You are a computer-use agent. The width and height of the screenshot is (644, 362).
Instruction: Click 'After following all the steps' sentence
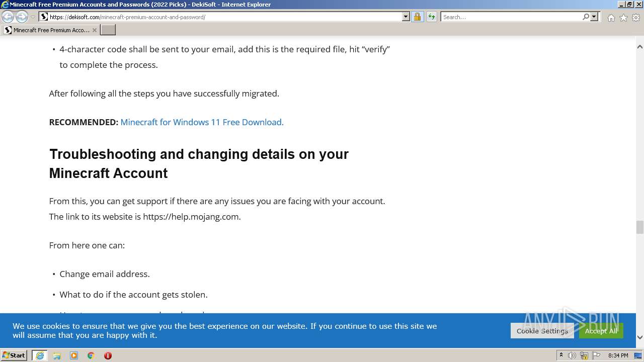(x=164, y=94)
